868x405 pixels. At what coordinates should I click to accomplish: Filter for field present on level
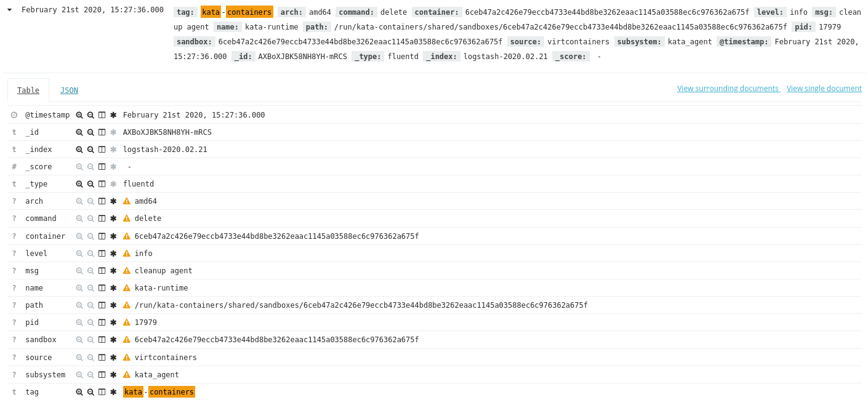pyautogui.click(x=113, y=254)
